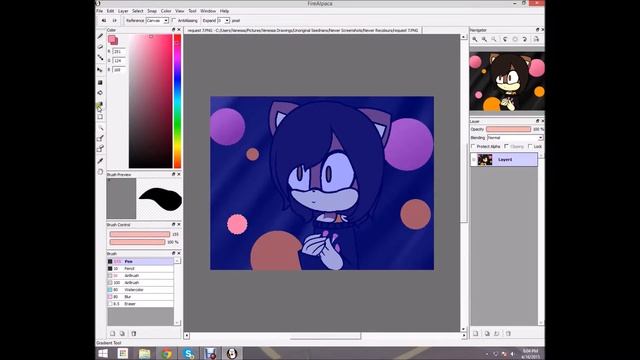Viewport: 640px width, 360px height.
Task: Open the Window menu
Action: tap(208, 11)
